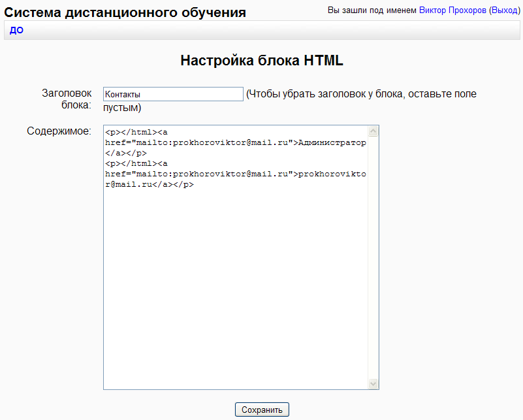The height and width of the screenshot is (420, 523).
Task: Focus the Заголовок блока input field
Action: 173,95
